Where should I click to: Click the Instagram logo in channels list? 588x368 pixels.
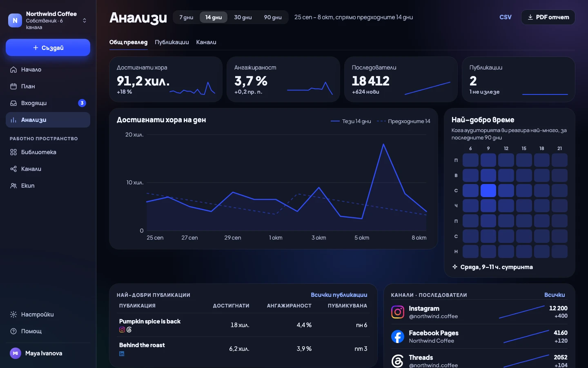pyautogui.click(x=398, y=312)
